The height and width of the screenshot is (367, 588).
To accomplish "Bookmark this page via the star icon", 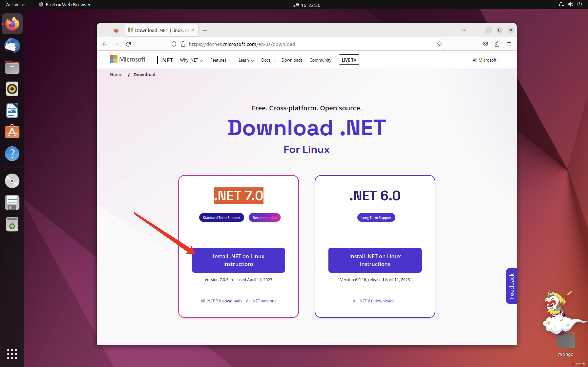I will pyautogui.click(x=440, y=44).
